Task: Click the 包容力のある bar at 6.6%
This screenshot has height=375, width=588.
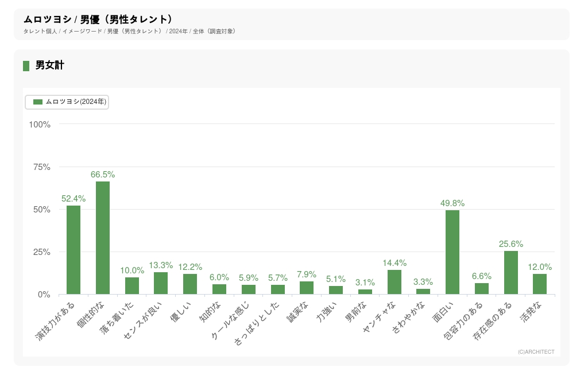Action: (482, 289)
